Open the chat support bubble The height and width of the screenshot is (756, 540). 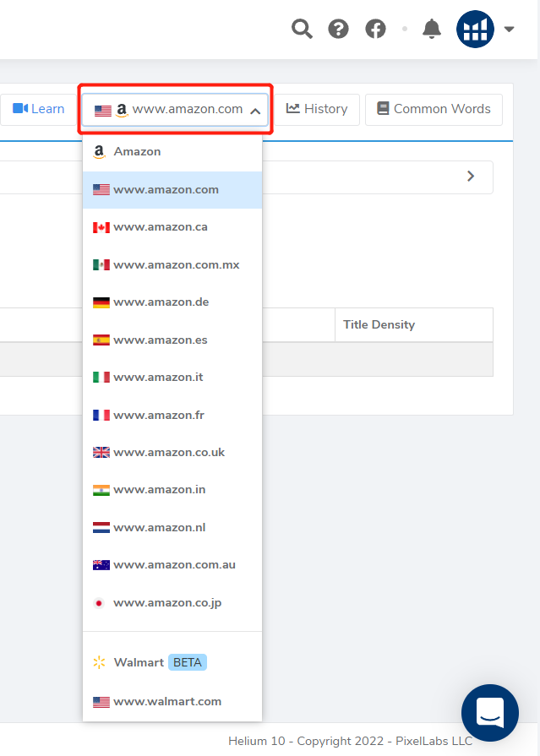[x=490, y=713]
